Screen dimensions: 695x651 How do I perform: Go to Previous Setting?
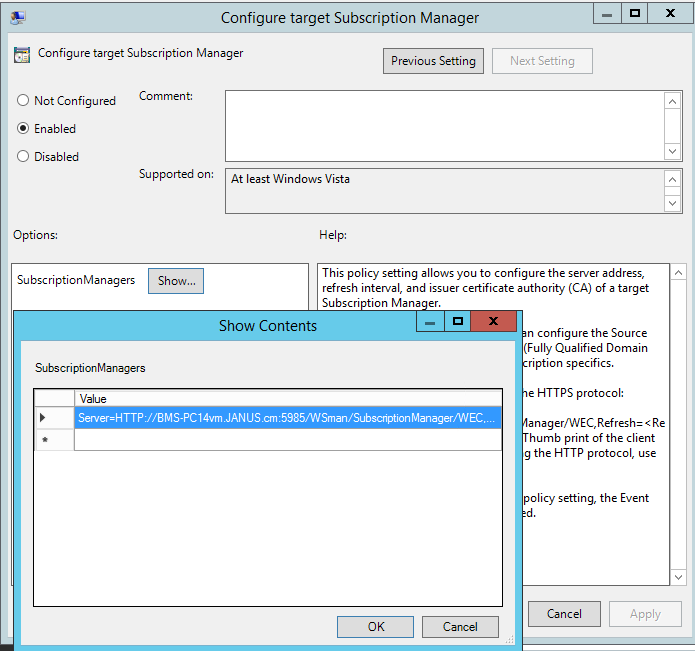tap(433, 61)
